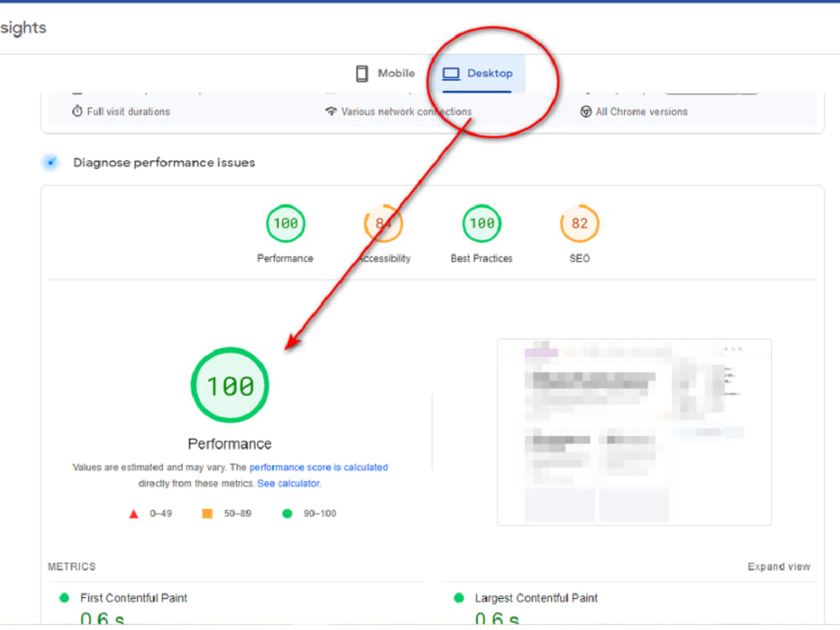Click the 0–49 legend range text
This screenshot has height=630, width=840.
pyautogui.click(x=160, y=513)
